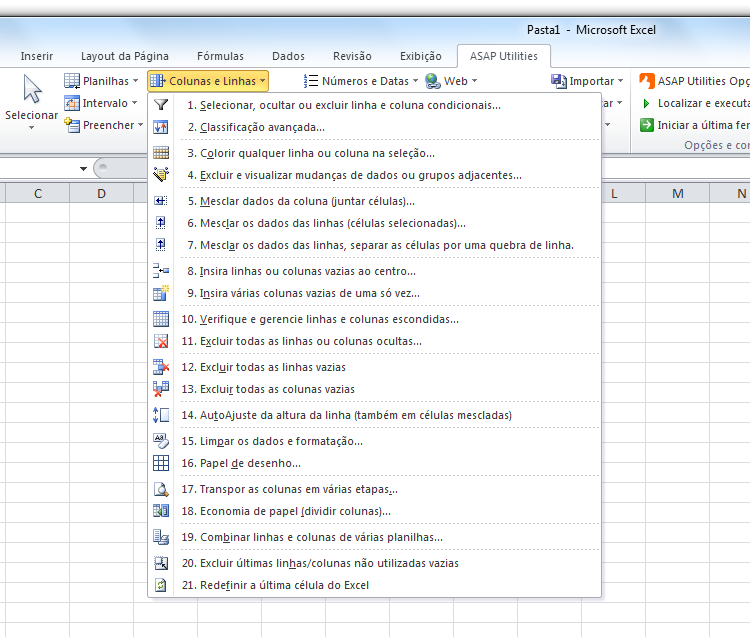Viewport: 750px width, 637px height.
Task: Switch to the Dados tab
Action: (288, 56)
